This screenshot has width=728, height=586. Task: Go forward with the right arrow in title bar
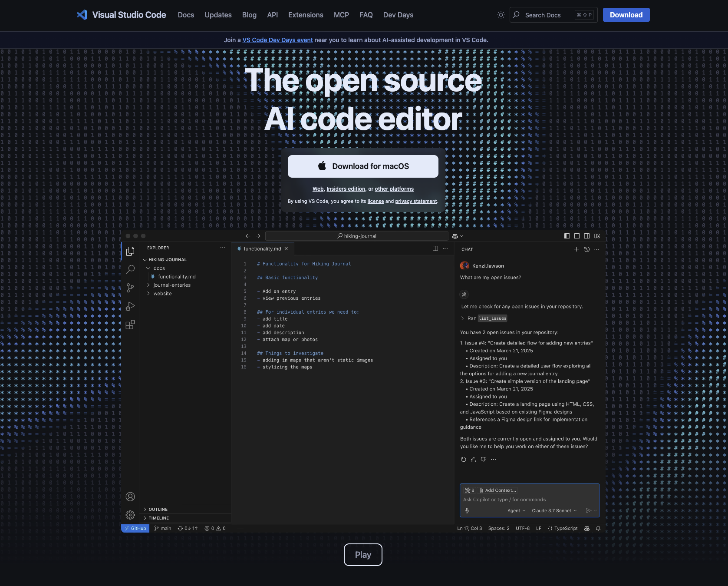pyautogui.click(x=258, y=236)
